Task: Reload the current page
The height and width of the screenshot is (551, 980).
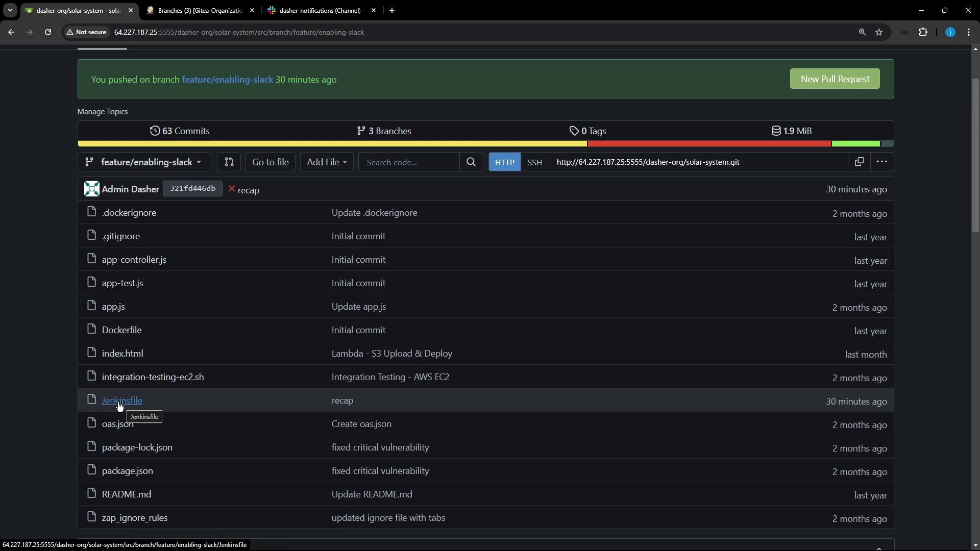Action: tap(48, 32)
